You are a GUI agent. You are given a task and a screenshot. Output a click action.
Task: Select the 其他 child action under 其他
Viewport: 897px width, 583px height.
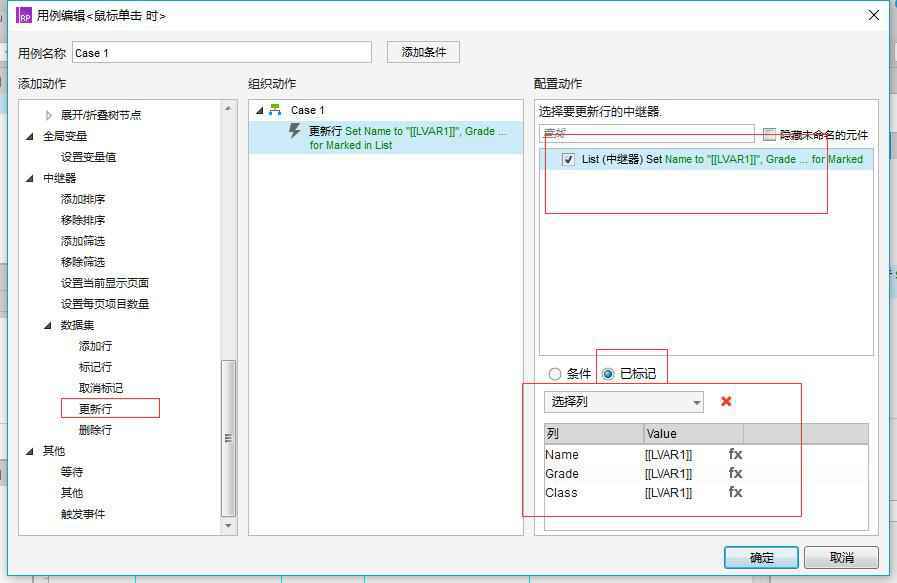72,493
